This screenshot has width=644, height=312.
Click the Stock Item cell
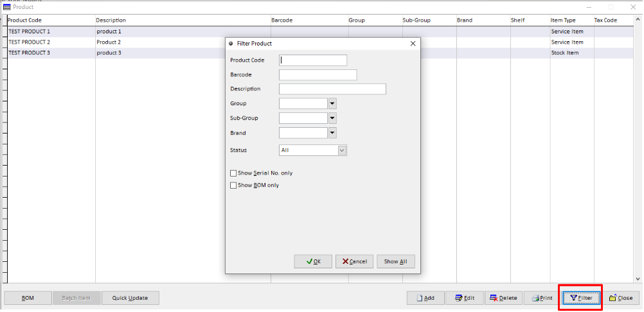click(x=565, y=53)
